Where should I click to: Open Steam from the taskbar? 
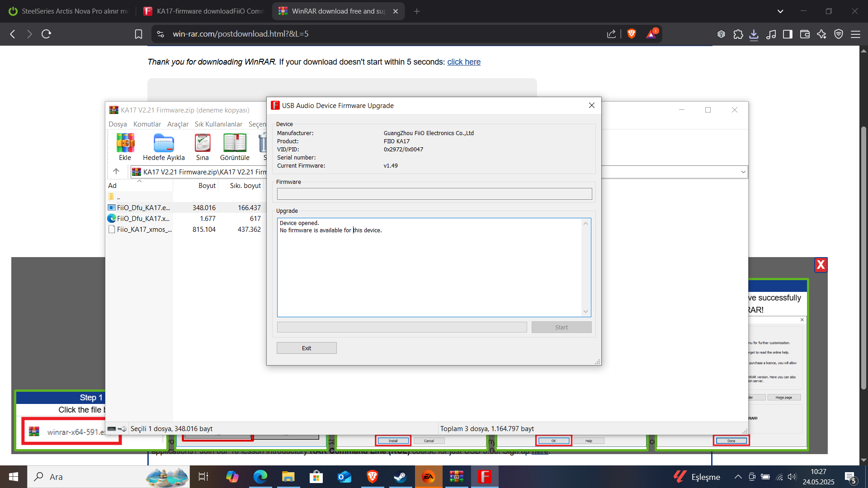[400, 477]
